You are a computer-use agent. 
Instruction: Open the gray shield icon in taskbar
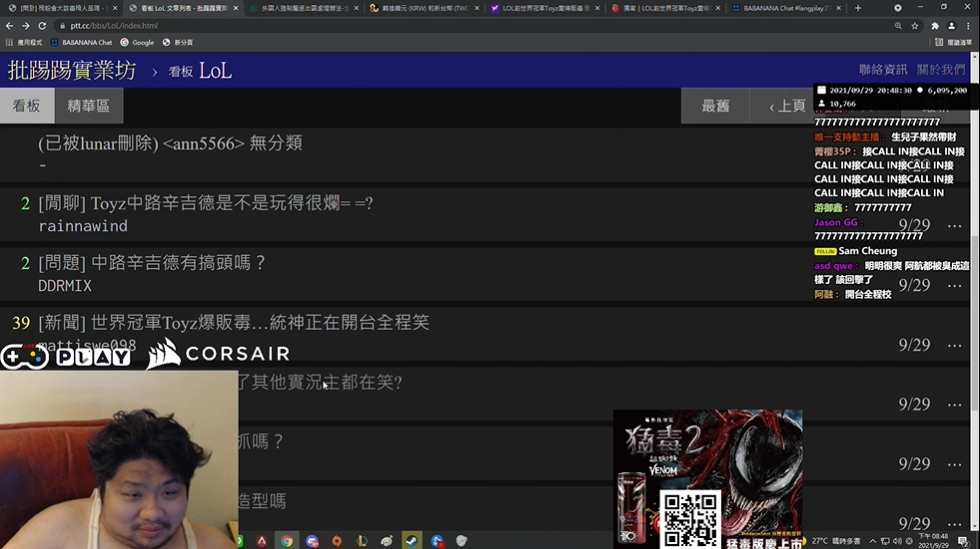point(461,541)
